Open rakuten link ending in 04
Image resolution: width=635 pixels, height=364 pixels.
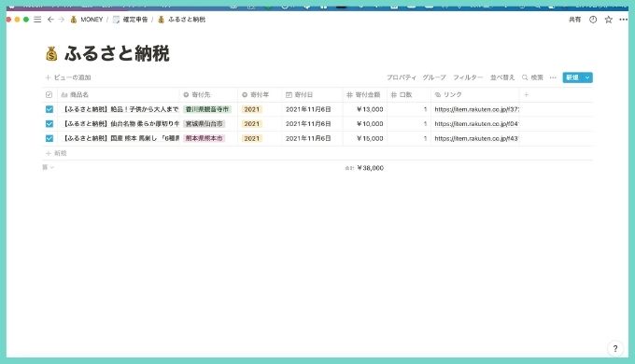[x=476, y=124]
